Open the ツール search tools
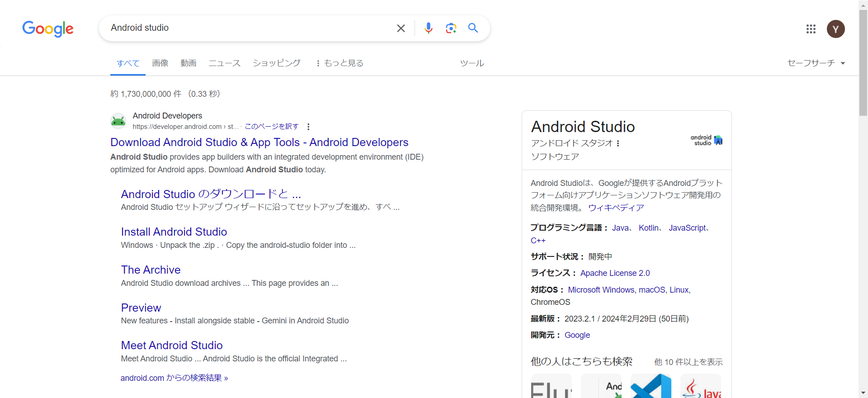868x398 pixels. 472,63
